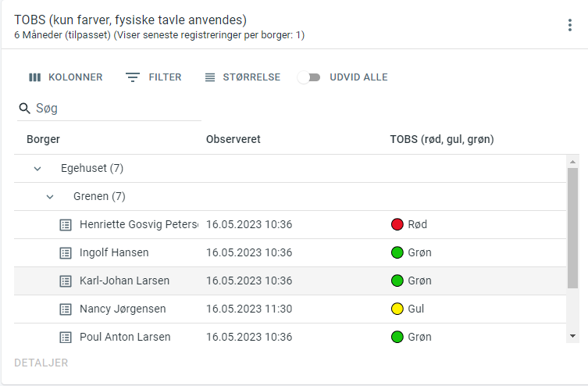Click the Kolonner columns icon
588x386 pixels.
(x=34, y=77)
